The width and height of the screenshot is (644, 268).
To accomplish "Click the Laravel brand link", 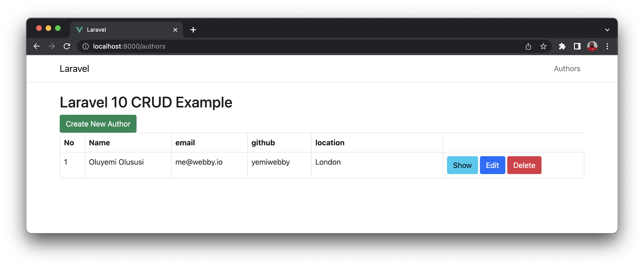I will tap(74, 69).
